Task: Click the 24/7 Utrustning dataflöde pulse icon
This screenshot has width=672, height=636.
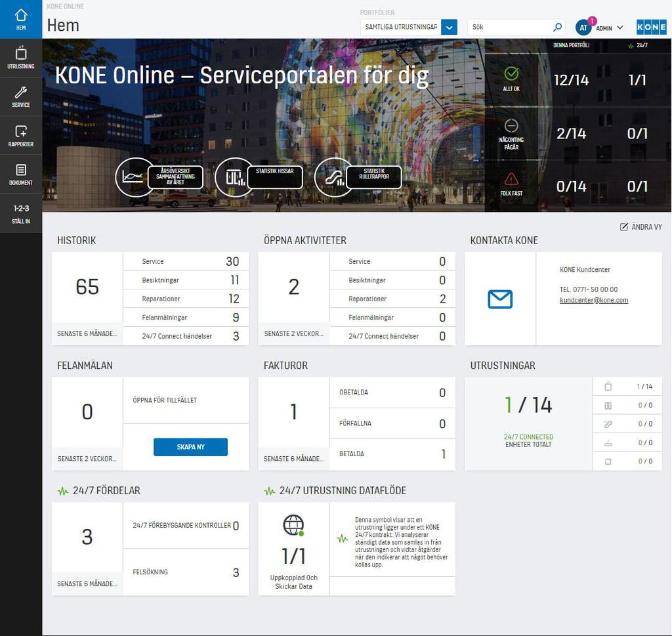Action: pos(270,491)
